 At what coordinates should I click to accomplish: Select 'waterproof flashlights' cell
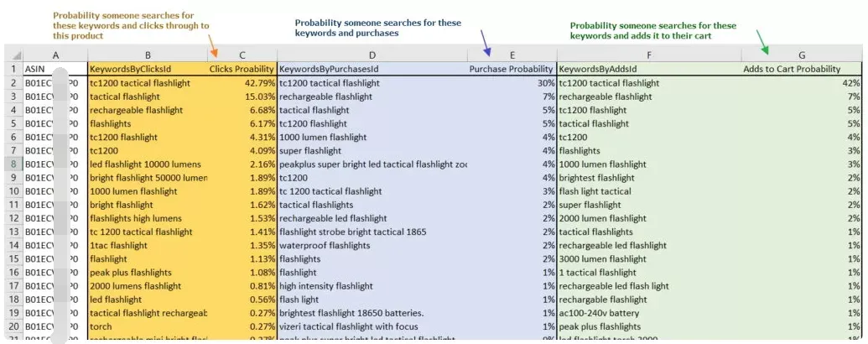(x=372, y=245)
